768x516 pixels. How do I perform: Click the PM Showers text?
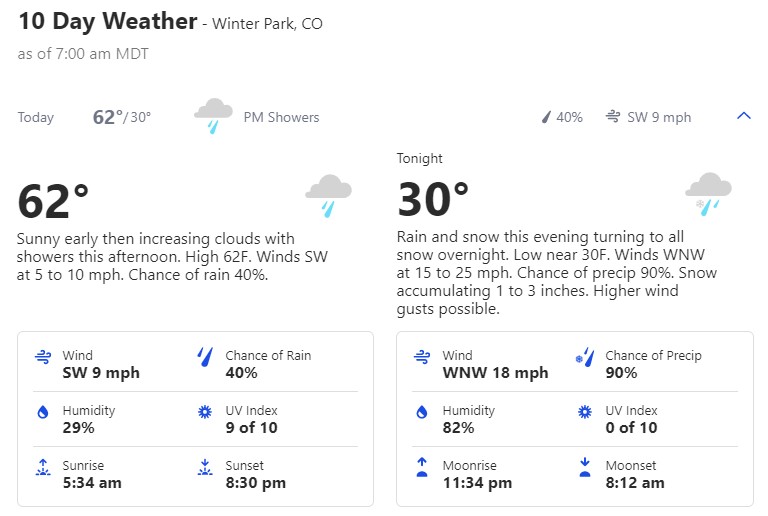tap(281, 117)
